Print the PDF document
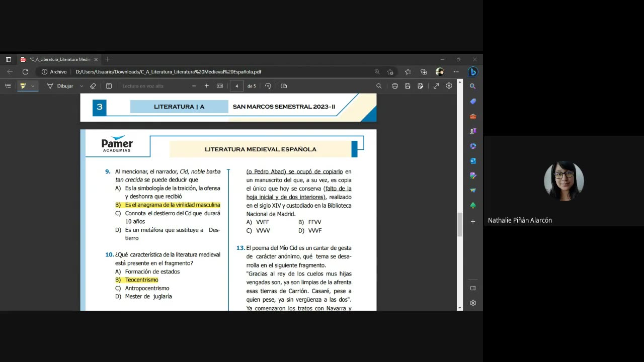644x362 pixels. pos(395,86)
